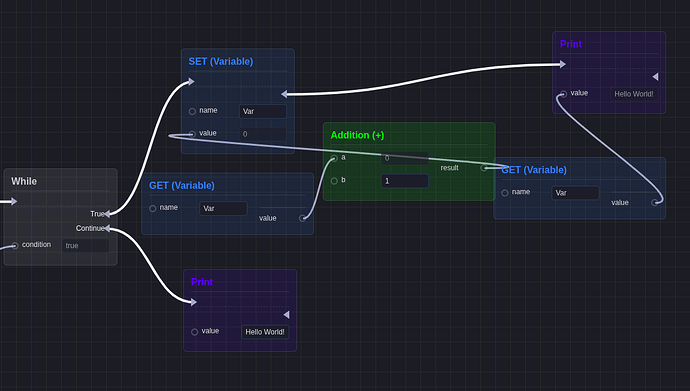Screen dimensions: 690x391
Task: Click SET (Variable) execution output arrow
Action: 284,94
